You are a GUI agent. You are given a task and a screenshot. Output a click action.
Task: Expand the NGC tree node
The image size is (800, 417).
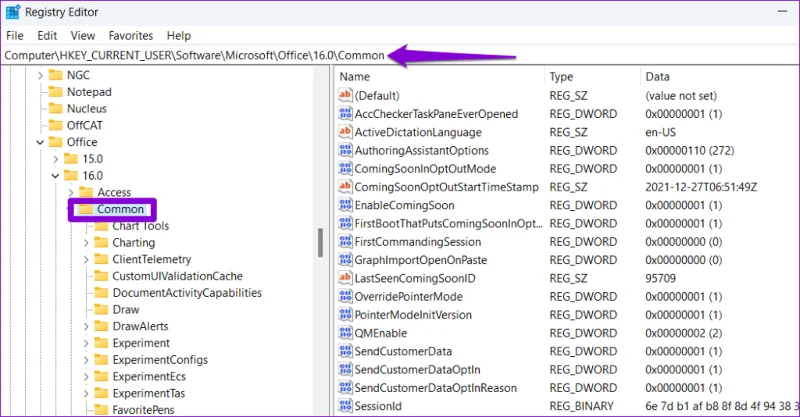(40, 76)
